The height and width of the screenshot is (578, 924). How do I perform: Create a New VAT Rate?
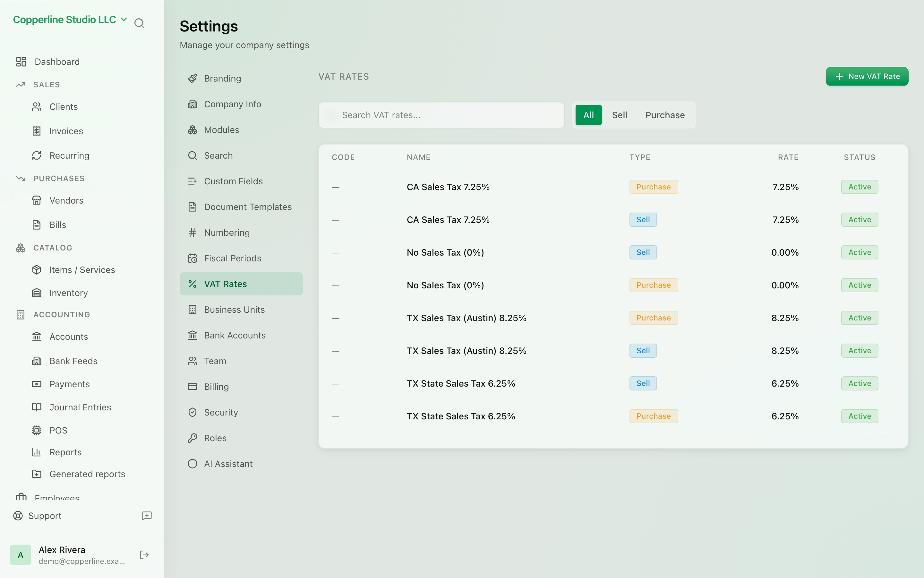[x=867, y=76]
